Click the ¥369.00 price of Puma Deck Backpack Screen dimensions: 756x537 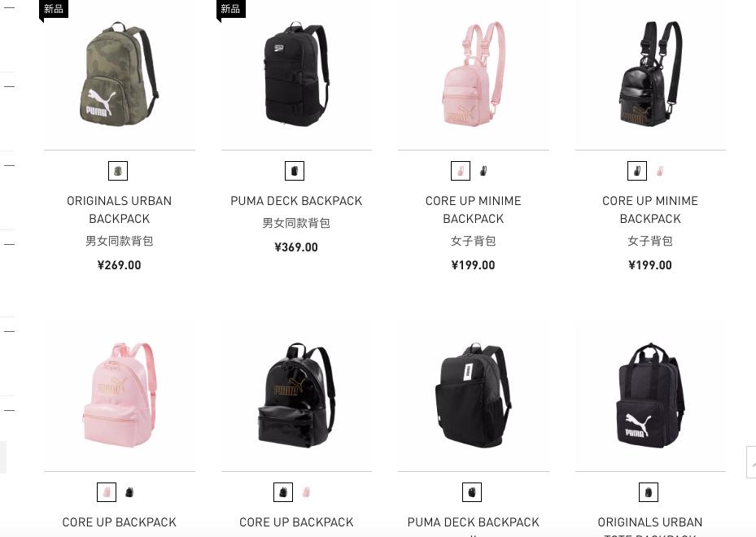(x=296, y=247)
